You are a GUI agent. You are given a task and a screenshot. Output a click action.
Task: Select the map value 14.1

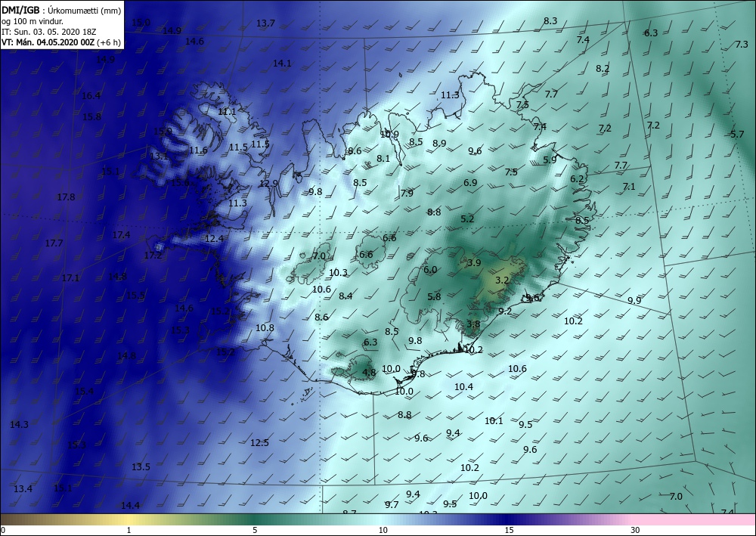click(x=282, y=64)
